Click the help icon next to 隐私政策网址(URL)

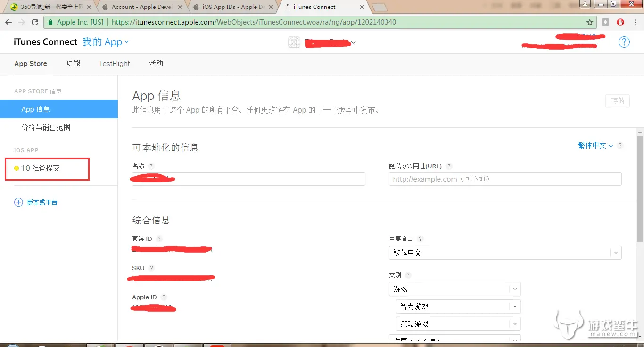pyautogui.click(x=449, y=166)
